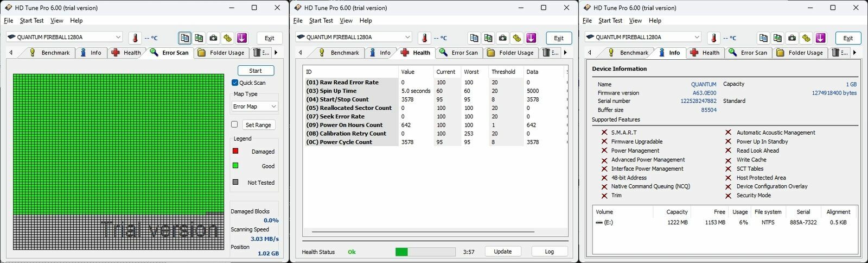Click the File system column header
This screenshot has height=263, width=868.
click(768, 212)
